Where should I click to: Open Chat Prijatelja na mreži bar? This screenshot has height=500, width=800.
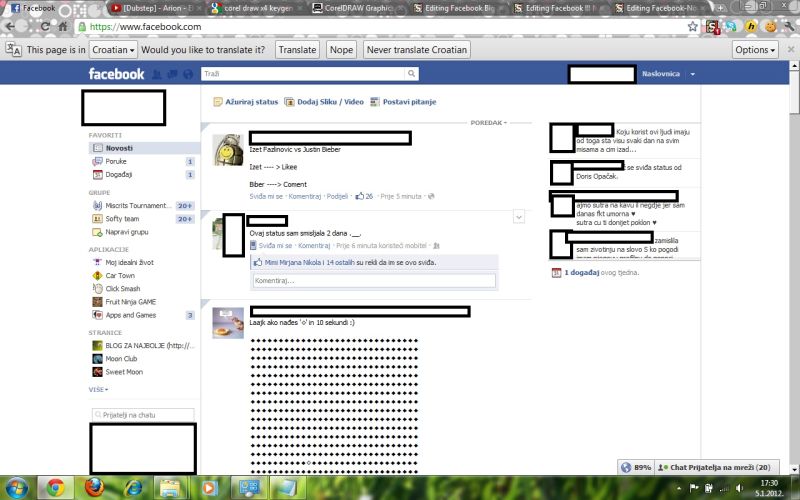(717, 467)
